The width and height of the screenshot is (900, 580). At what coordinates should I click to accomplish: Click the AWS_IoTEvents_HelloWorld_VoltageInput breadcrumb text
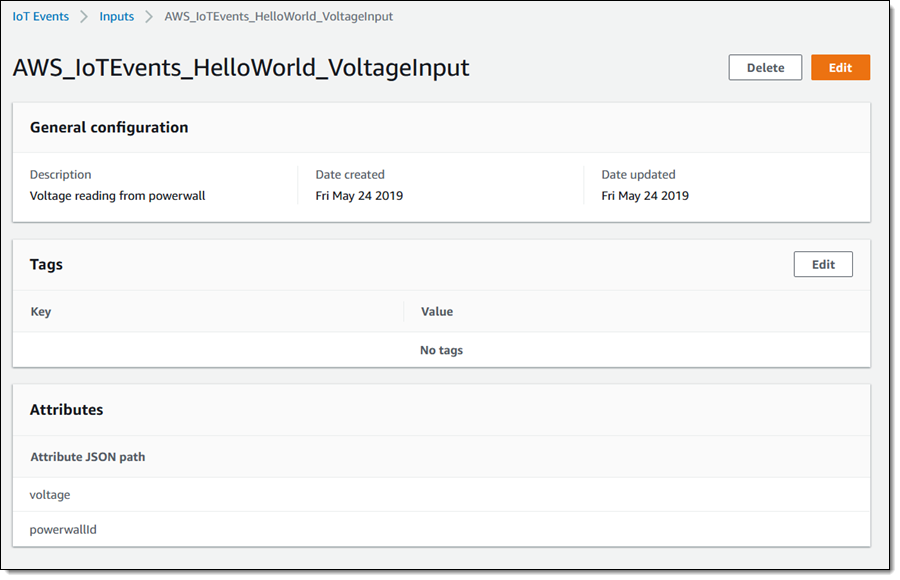coord(278,17)
